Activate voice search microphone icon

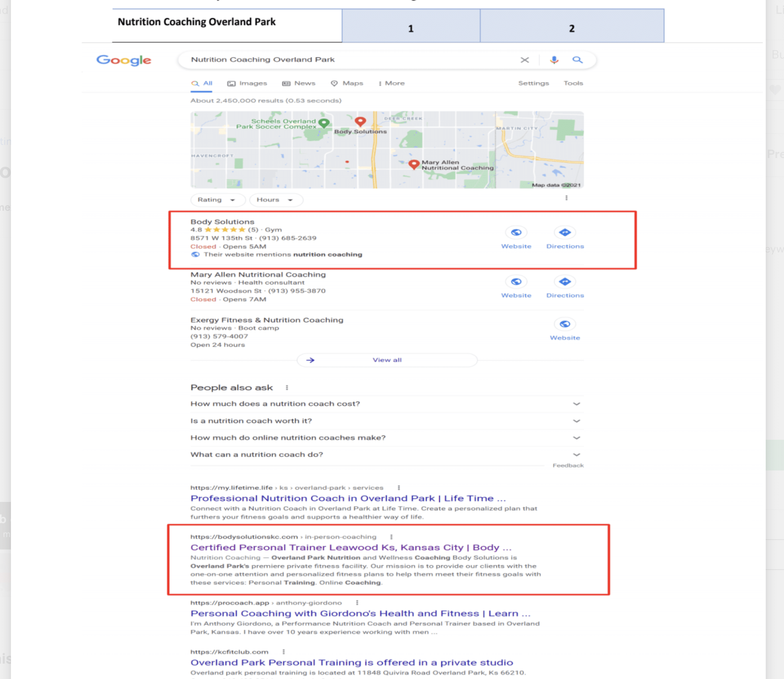point(554,60)
